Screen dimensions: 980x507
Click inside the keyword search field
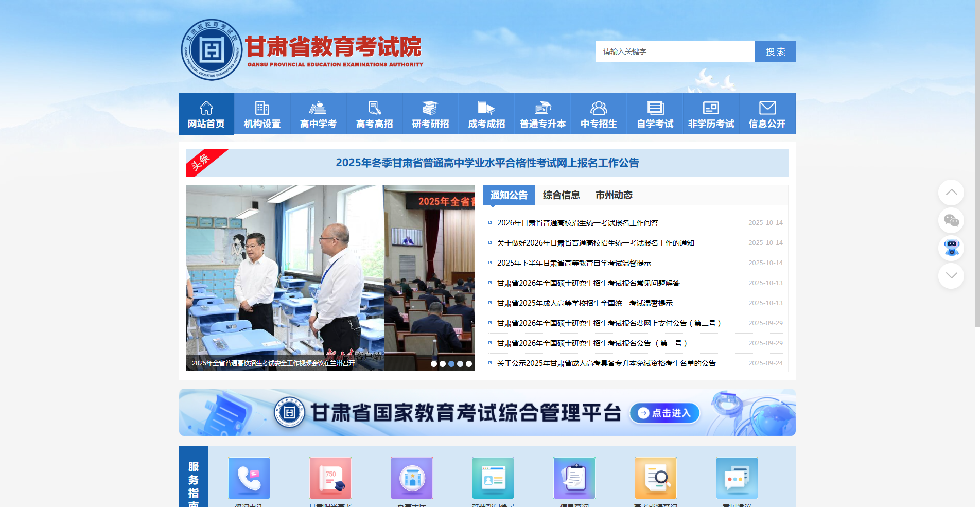coord(674,51)
